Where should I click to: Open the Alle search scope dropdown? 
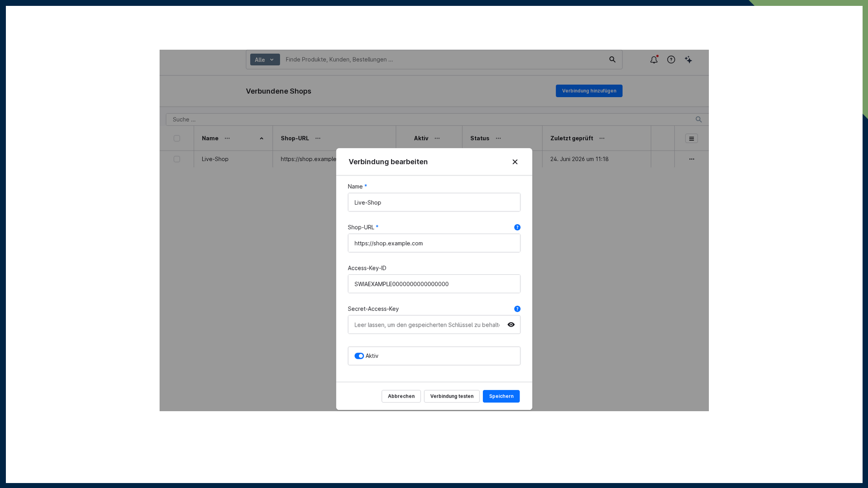pos(265,60)
